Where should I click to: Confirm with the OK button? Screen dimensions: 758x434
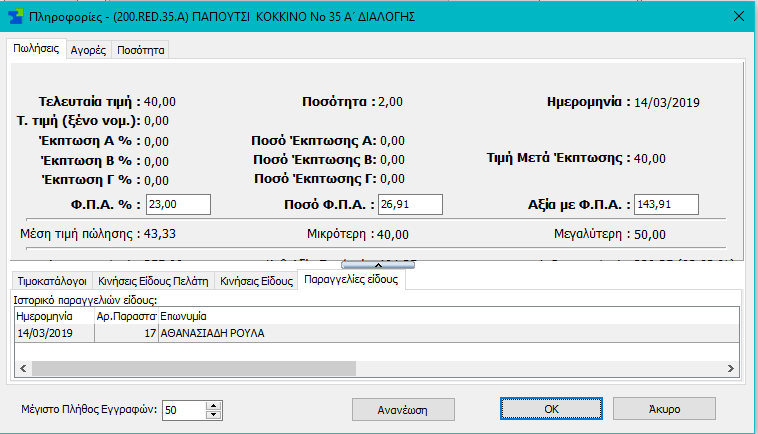pos(551,409)
